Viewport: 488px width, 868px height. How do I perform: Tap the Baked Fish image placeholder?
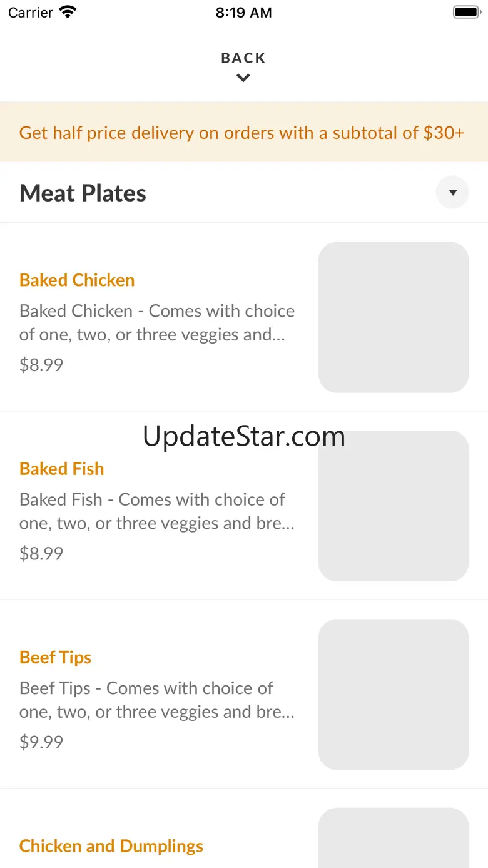coord(394,507)
